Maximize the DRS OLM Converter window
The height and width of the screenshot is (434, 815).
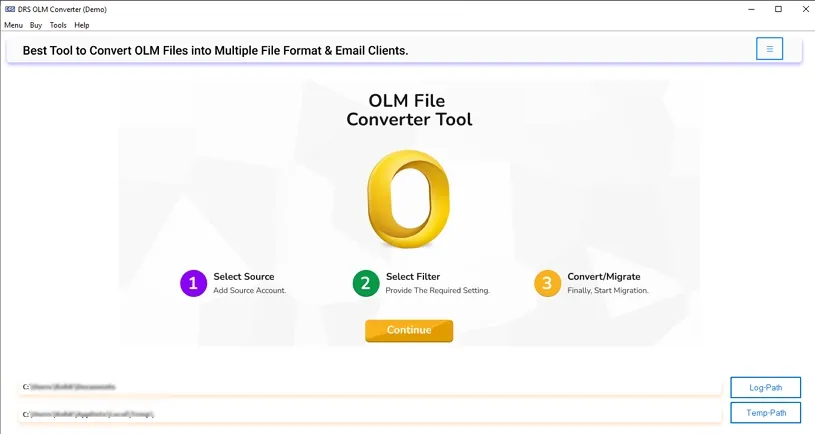point(778,9)
